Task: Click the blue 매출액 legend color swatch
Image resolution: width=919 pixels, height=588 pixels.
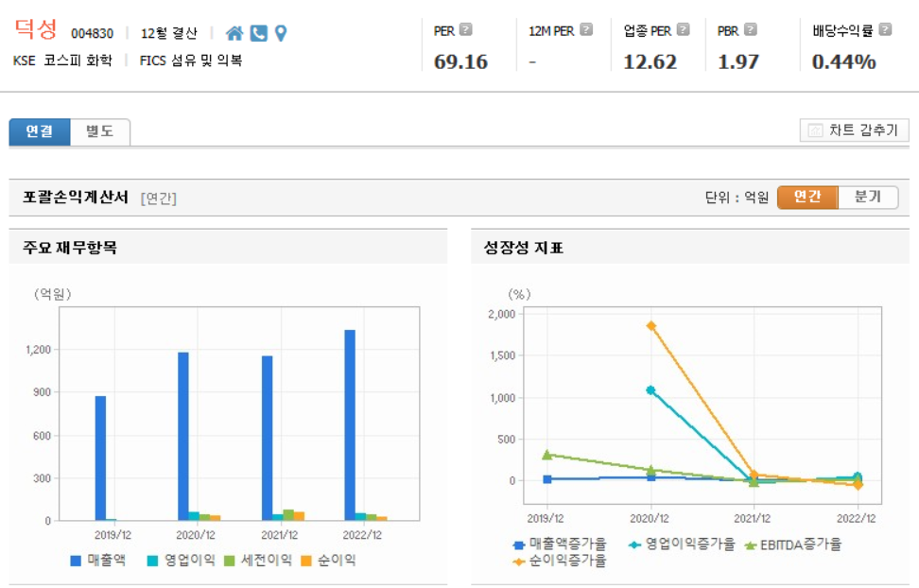Action: [x=75, y=560]
